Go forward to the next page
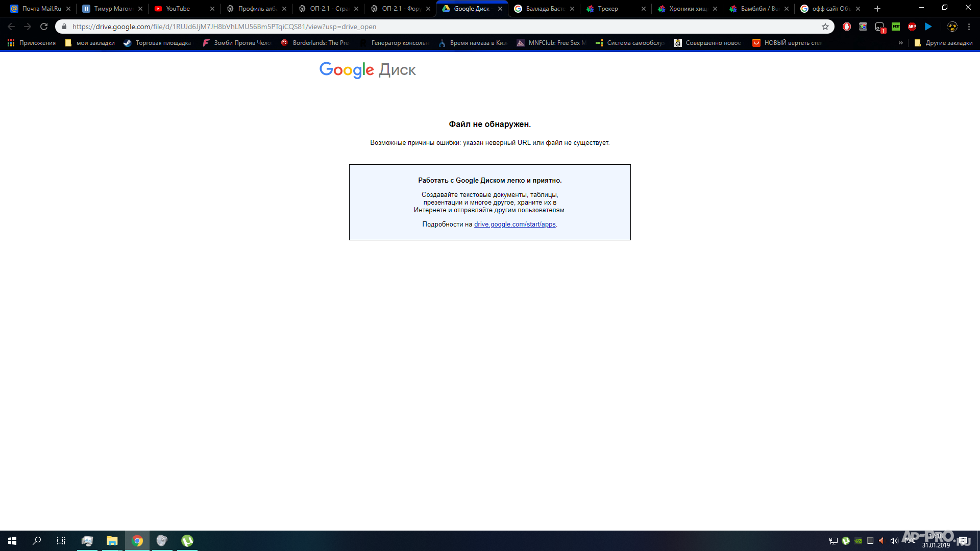The width and height of the screenshot is (980, 551). click(x=28, y=27)
